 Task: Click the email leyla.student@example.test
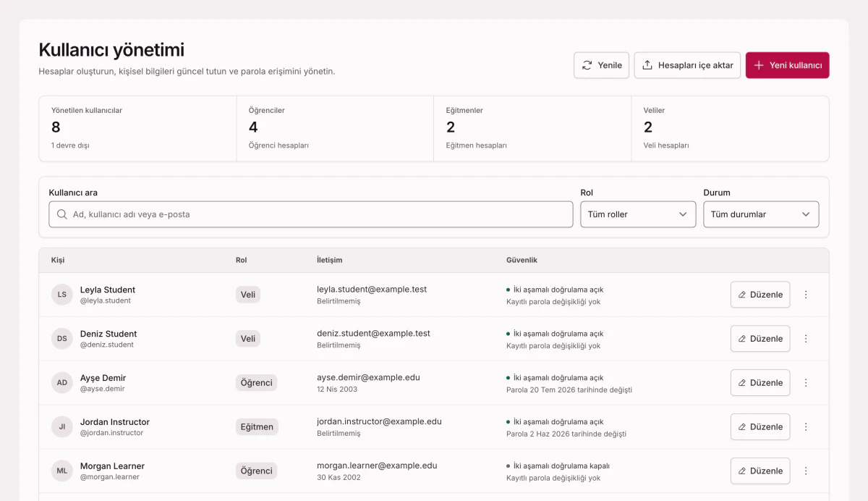tap(372, 290)
